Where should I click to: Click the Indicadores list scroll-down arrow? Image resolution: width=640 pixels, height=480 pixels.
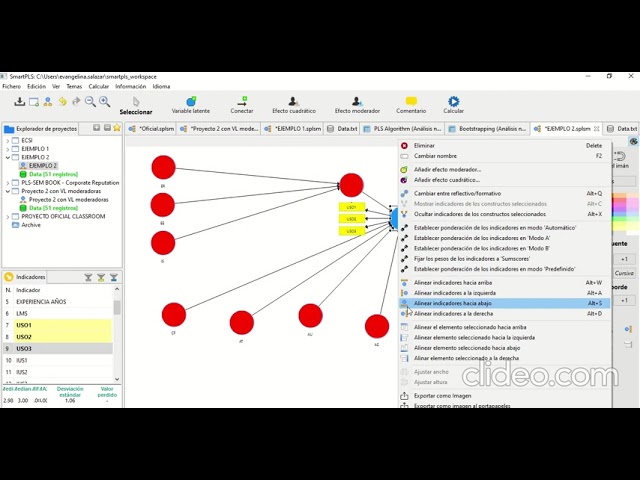[117, 379]
